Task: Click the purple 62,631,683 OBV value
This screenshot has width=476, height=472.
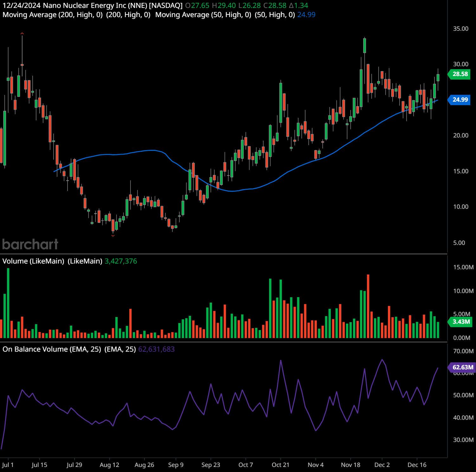Action: [157, 349]
